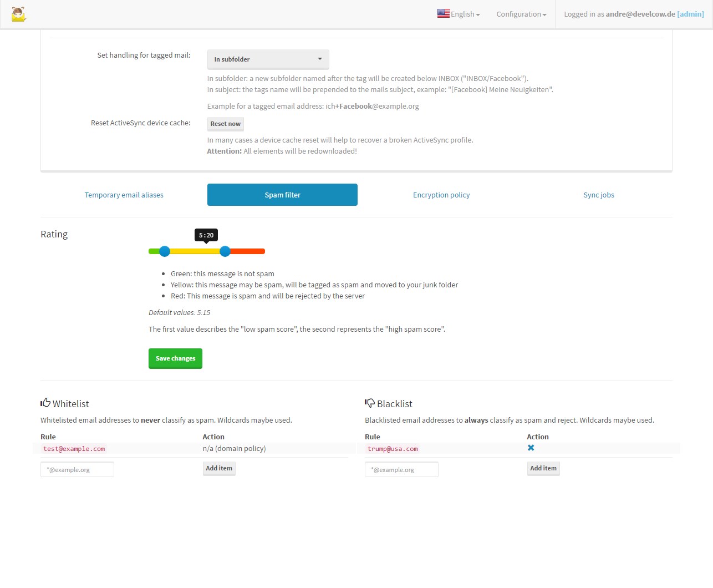Switch to the Encryption policy tab
The image size is (713, 588).
click(441, 195)
